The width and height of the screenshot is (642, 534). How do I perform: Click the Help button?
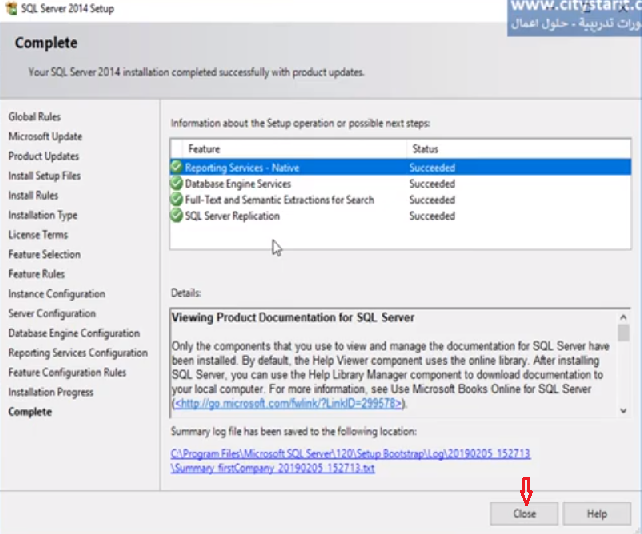tap(597, 514)
